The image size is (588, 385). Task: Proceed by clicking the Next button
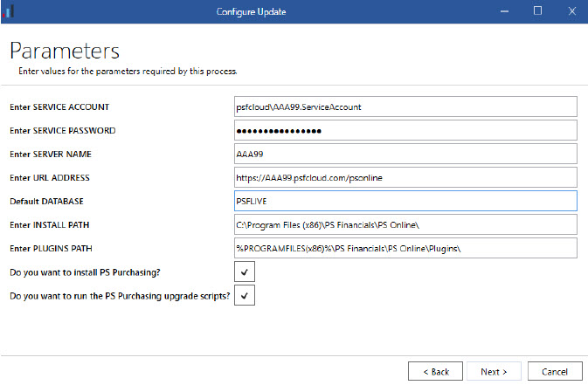pos(494,371)
